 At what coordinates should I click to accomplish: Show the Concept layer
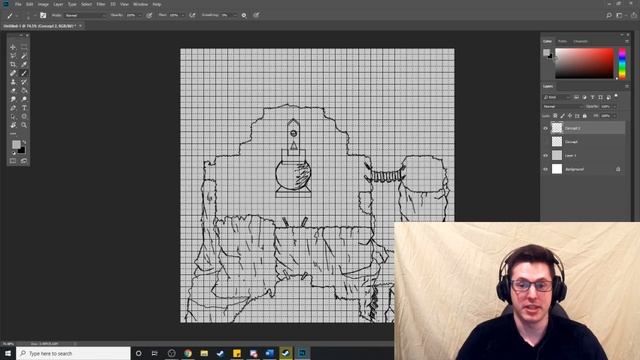pos(546,142)
